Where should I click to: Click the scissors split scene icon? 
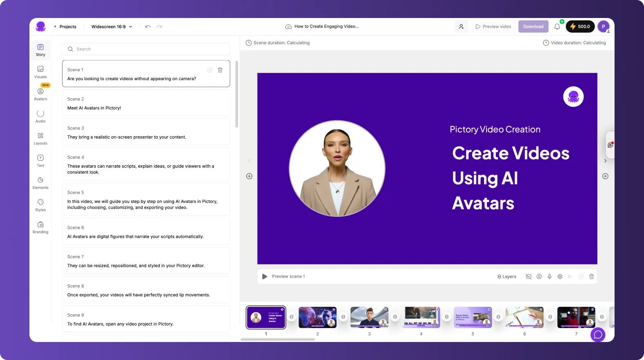pyautogui.click(x=570, y=277)
